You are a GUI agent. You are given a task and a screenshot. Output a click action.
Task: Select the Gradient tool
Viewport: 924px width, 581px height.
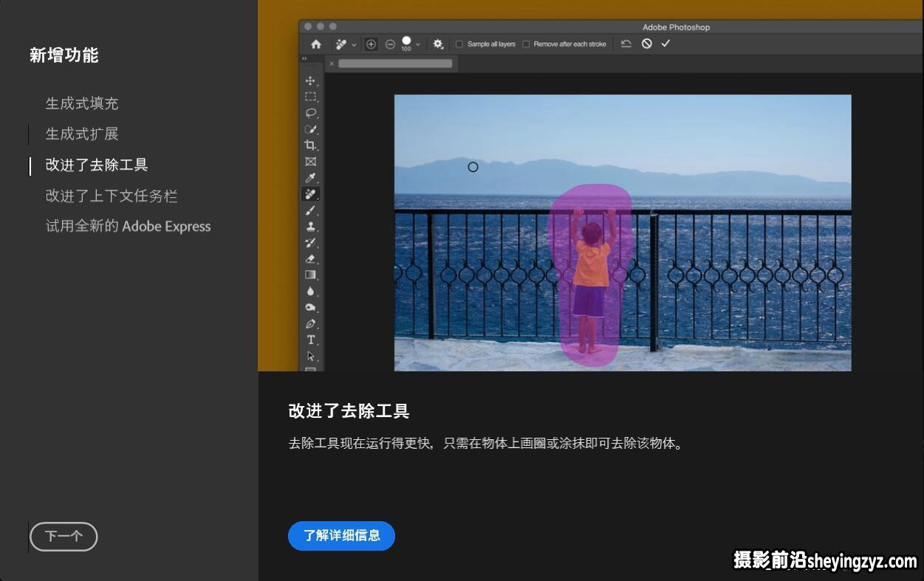click(310, 275)
